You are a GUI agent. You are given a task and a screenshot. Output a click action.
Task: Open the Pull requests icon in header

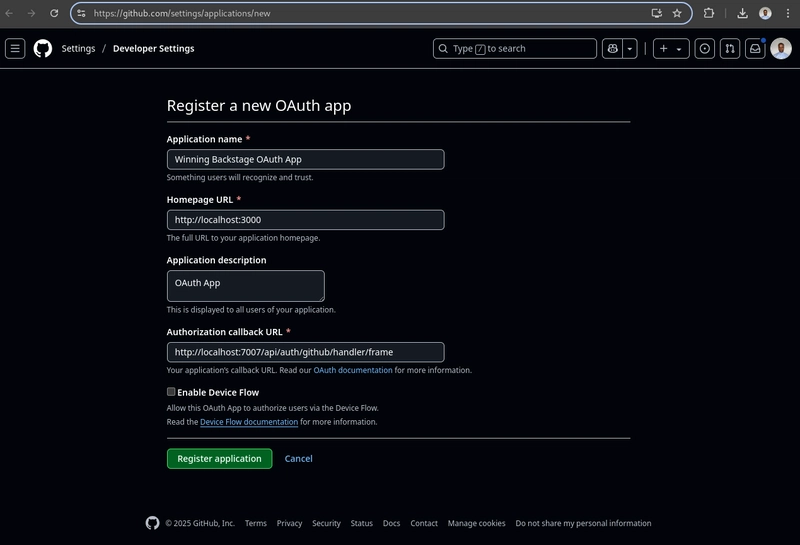[x=730, y=48]
